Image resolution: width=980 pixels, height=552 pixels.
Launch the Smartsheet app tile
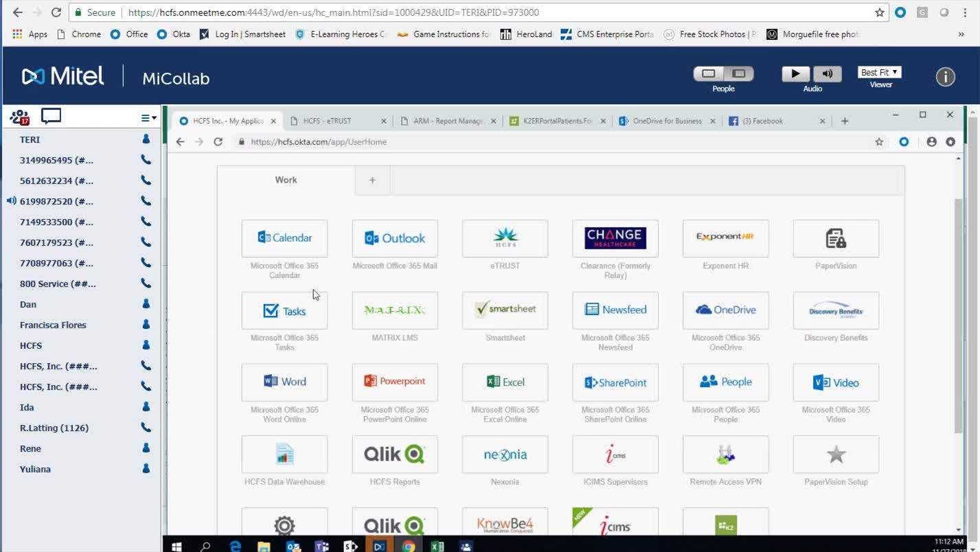pos(505,310)
